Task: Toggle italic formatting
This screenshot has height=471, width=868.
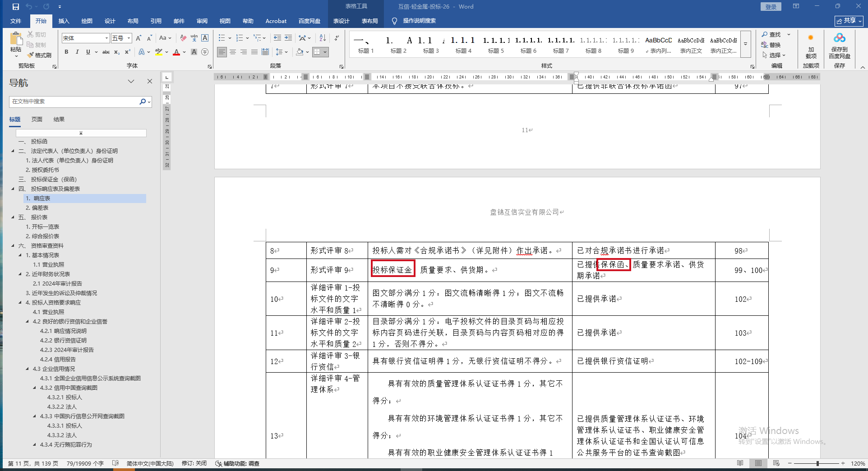Action: 77,52
